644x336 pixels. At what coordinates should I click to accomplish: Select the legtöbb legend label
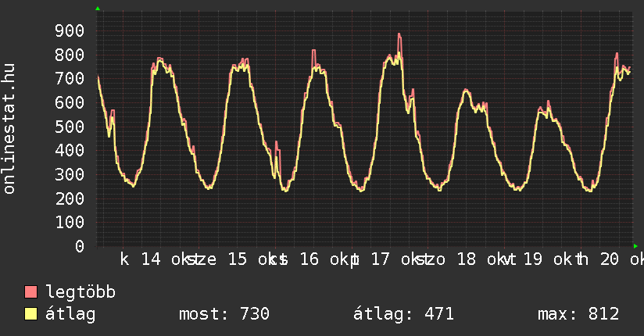[81, 293]
